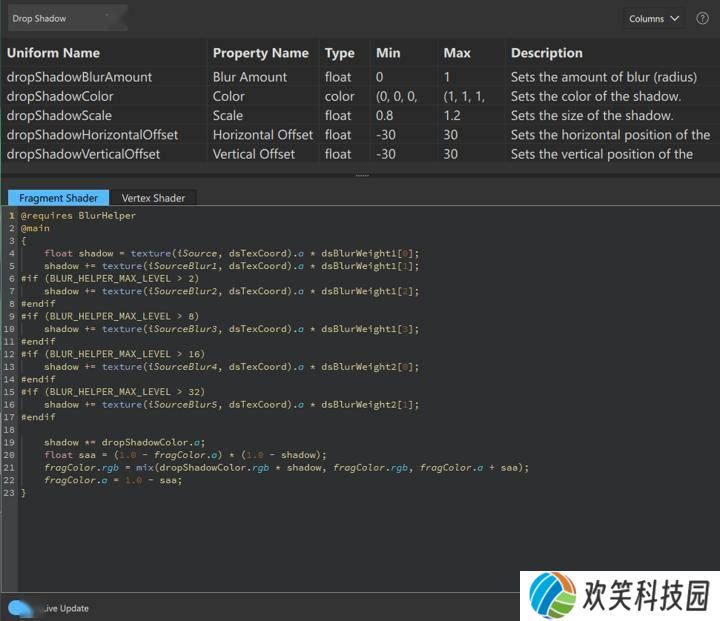The image size is (720, 621).
Task: Click the '#if (BLUR_HELPER_MAX_LEVEL > 8)' line
Action: (x=110, y=316)
